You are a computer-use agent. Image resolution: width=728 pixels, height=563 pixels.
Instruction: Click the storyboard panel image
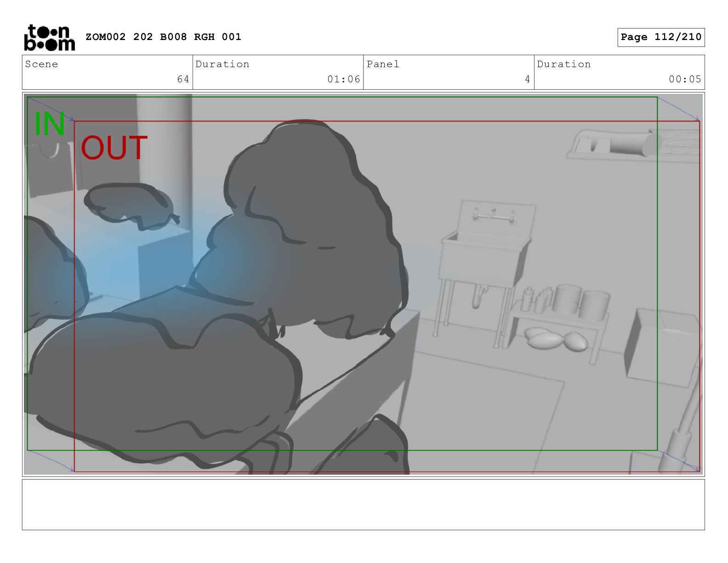pyautogui.click(x=363, y=284)
